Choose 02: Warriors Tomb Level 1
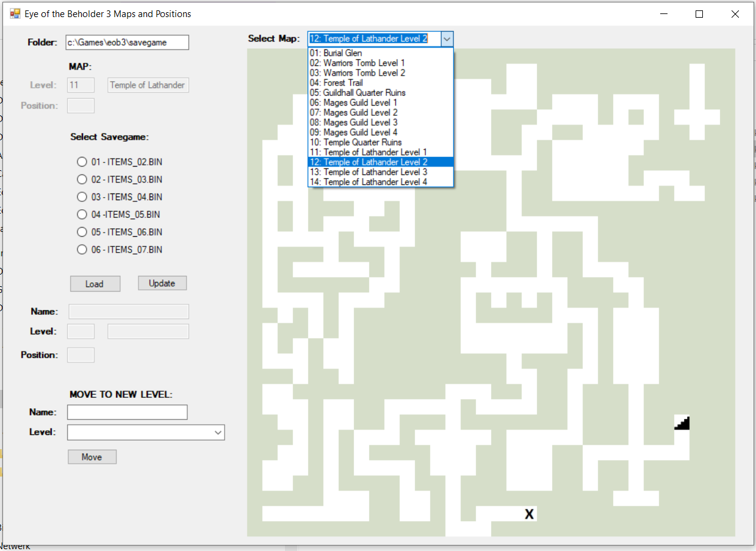 381,63
